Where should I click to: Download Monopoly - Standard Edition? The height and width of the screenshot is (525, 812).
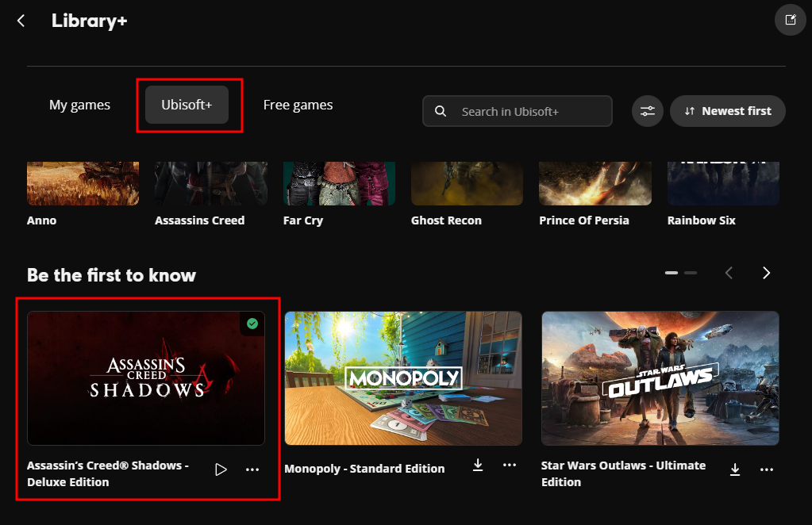pyautogui.click(x=478, y=465)
